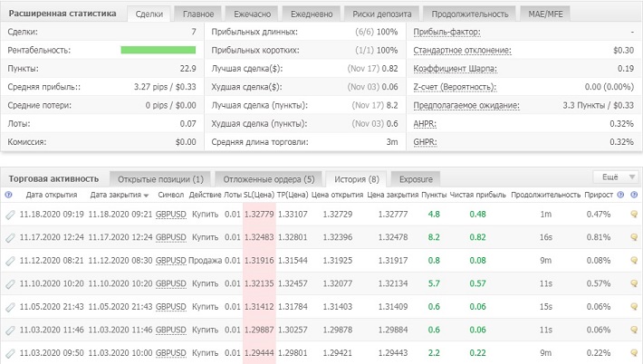
Task: Click the Z-счет (Вероятность) link
Action: pos(455,87)
